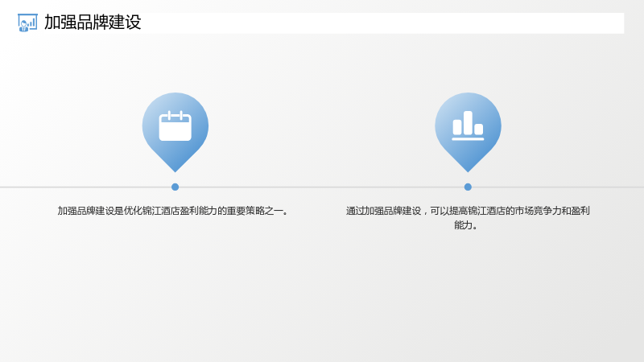Screen dimensions: 644x362
Task: Click the timeline segment right of the second dot
Action: [558, 187]
